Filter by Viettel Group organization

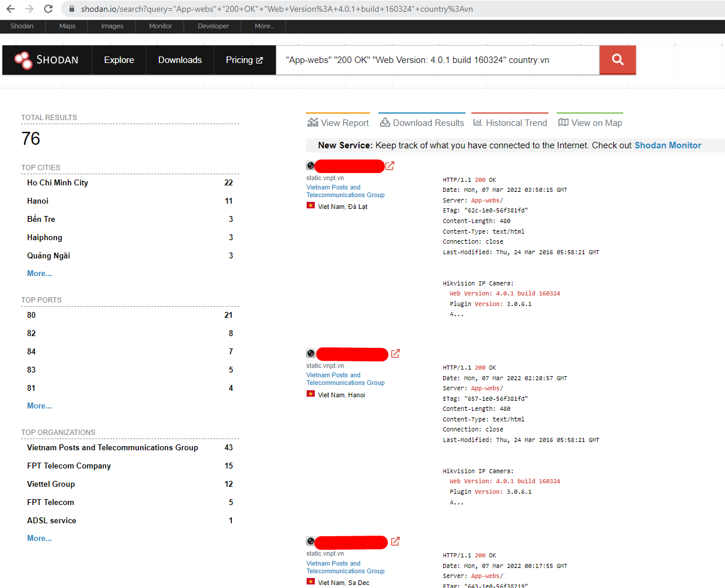tap(51, 484)
